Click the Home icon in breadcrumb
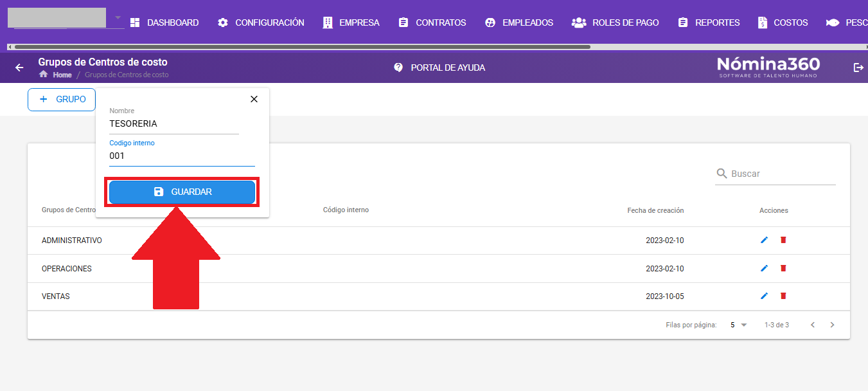Viewport: 868px width, 391px height. click(x=44, y=75)
